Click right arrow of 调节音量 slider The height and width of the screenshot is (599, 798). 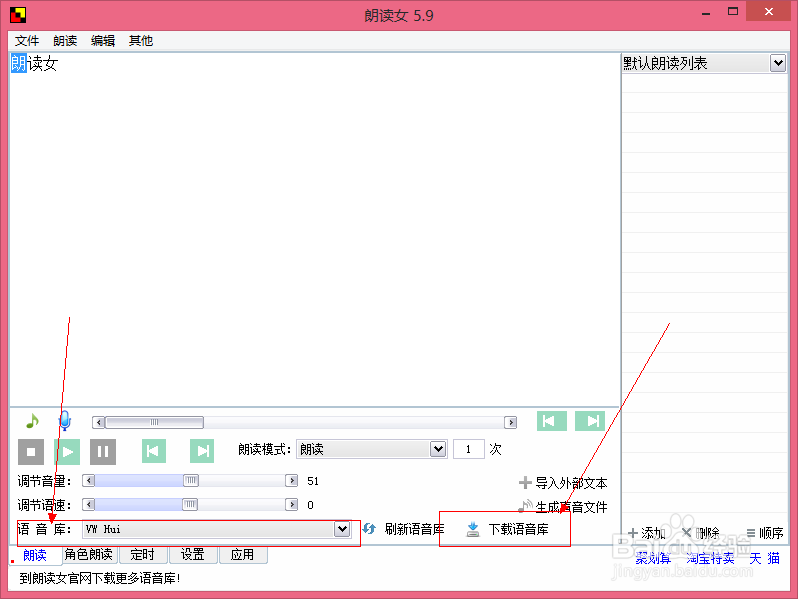(292, 480)
